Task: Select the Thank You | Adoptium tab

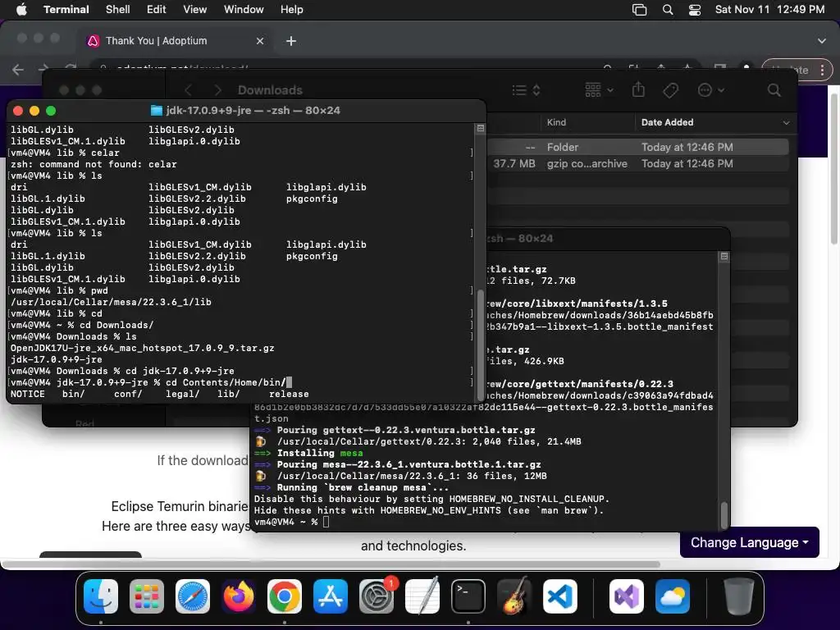Action: tap(174, 41)
